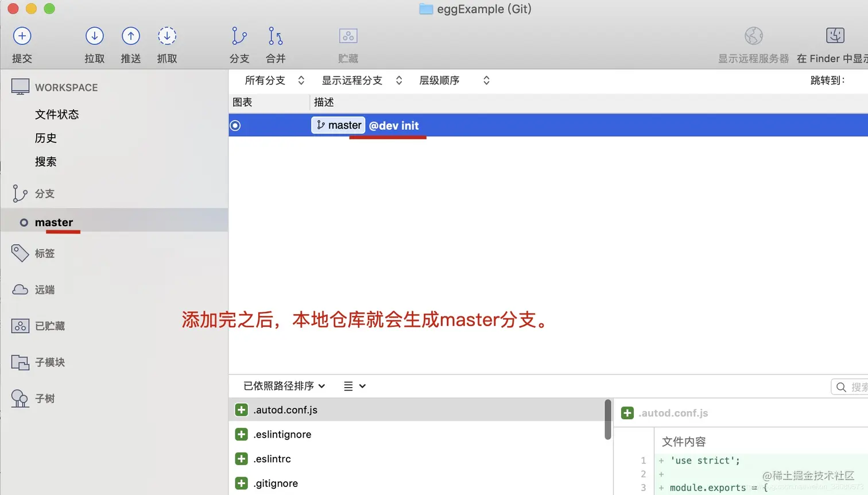This screenshot has width=868, height=495.
Task: Switch to the 历史 view
Action: click(x=45, y=138)
